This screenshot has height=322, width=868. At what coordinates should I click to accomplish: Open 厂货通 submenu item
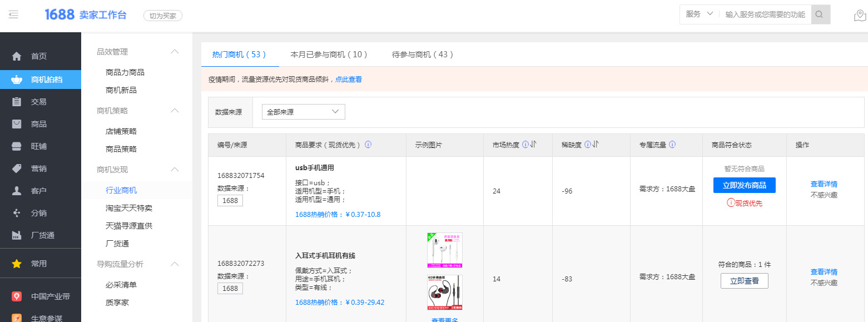click(117, 244)
